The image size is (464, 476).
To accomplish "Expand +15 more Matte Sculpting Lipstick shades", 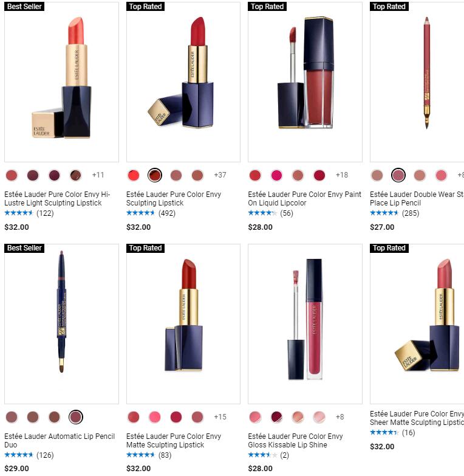I will (220, 417).
